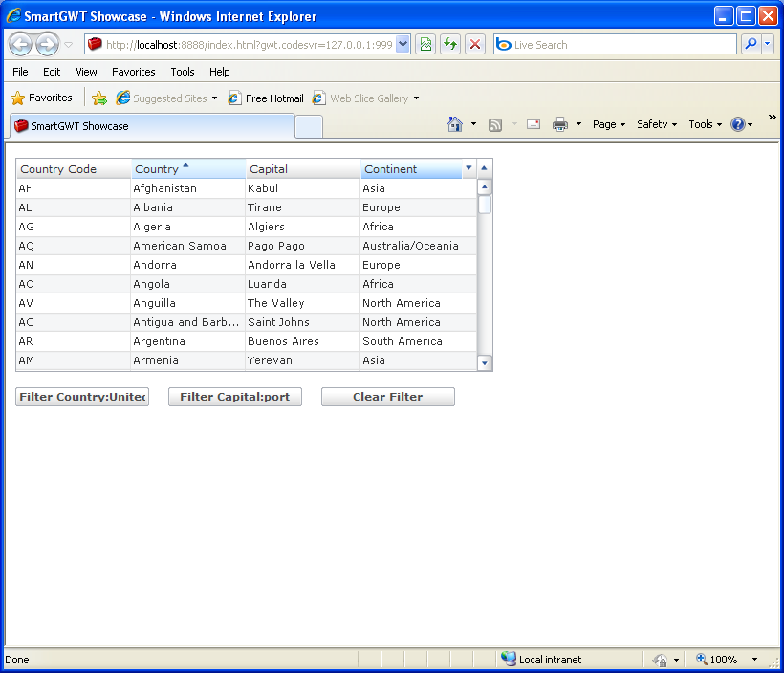Screen dimensions: 784x673
Task: Click the grid scrollbar thumb
Action: [x=484, y=205]
